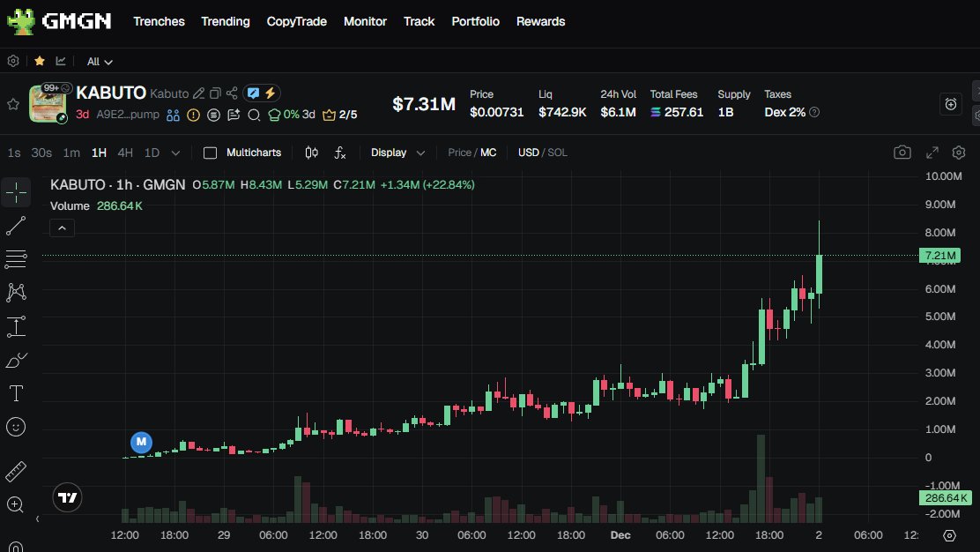
Task: Open candlestick chart style selector
Action: [311, 153]
